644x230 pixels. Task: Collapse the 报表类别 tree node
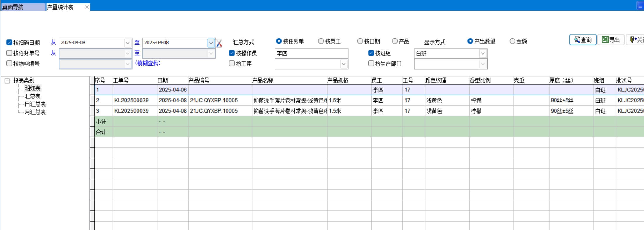point(7,81)
